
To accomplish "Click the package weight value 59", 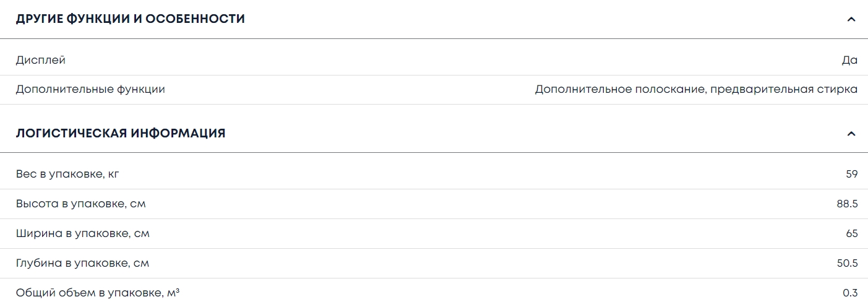I will 851,174.
